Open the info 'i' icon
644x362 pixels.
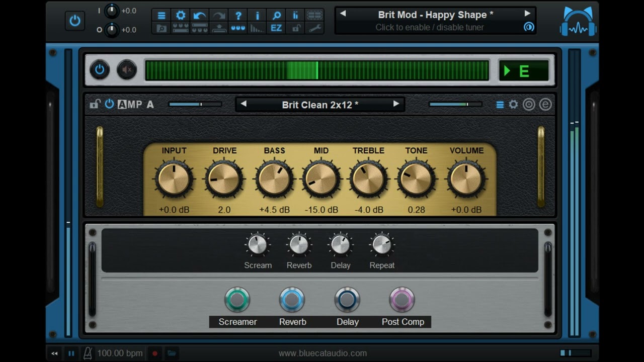coord(257,16)
